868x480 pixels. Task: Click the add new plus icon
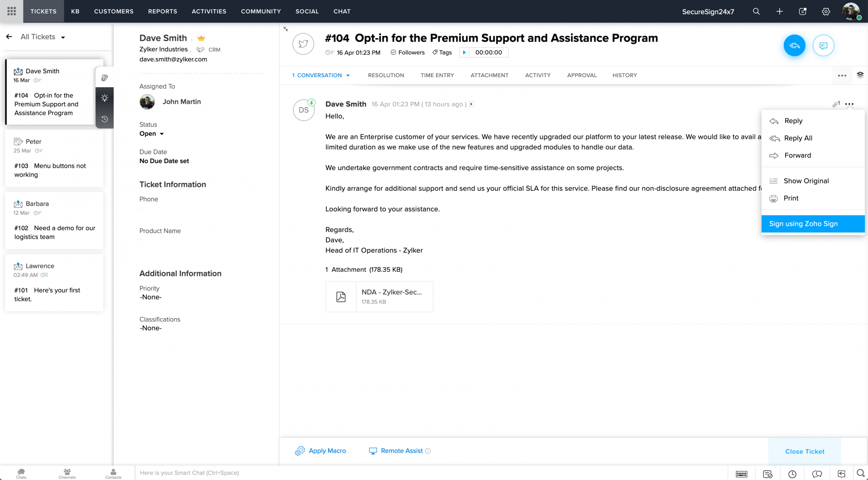coord(779,12)
